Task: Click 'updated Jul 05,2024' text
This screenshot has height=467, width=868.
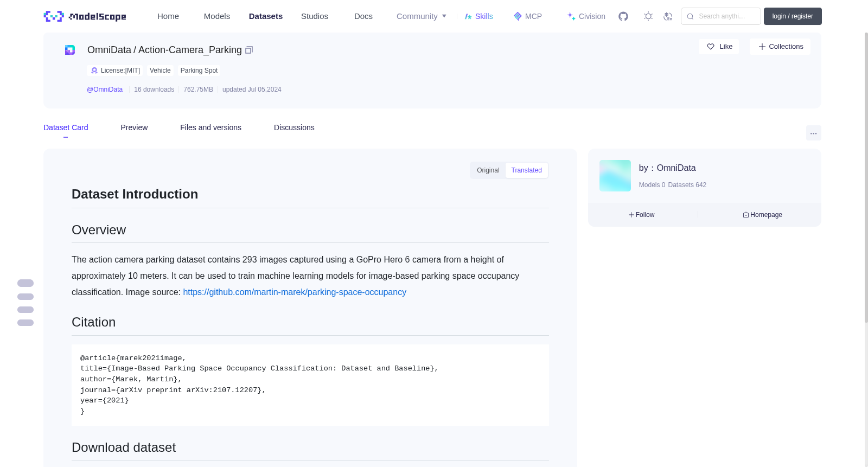Action: coord(252,89)
